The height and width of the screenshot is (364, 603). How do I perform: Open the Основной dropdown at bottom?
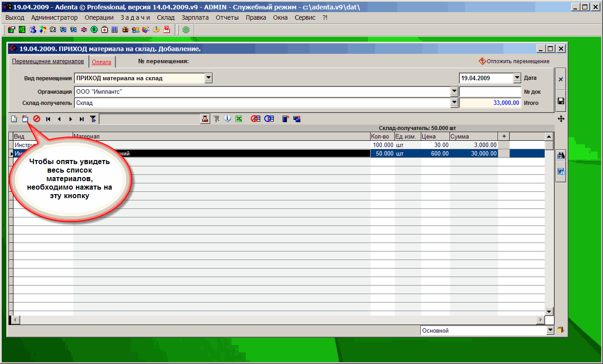(551, 330)
